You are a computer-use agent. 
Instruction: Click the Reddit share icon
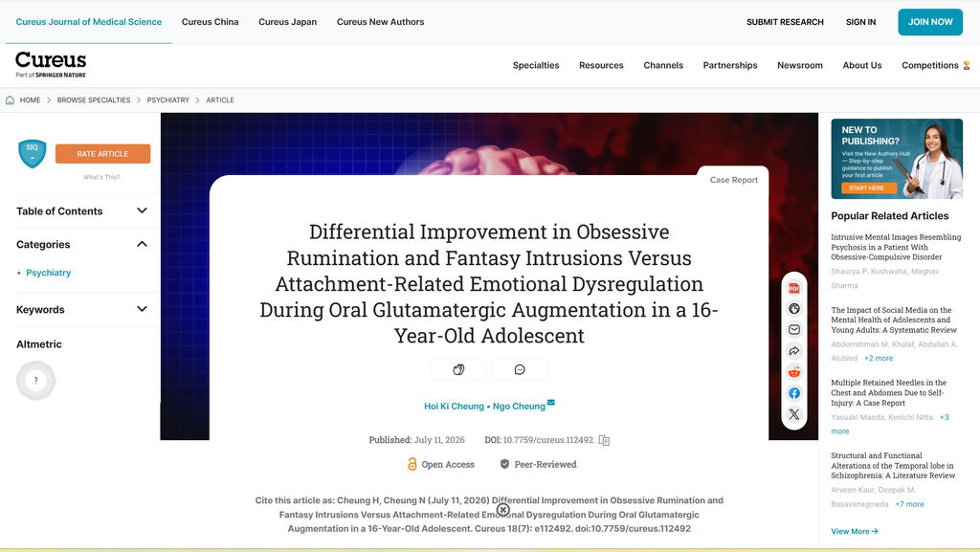(x=793, y=372)
